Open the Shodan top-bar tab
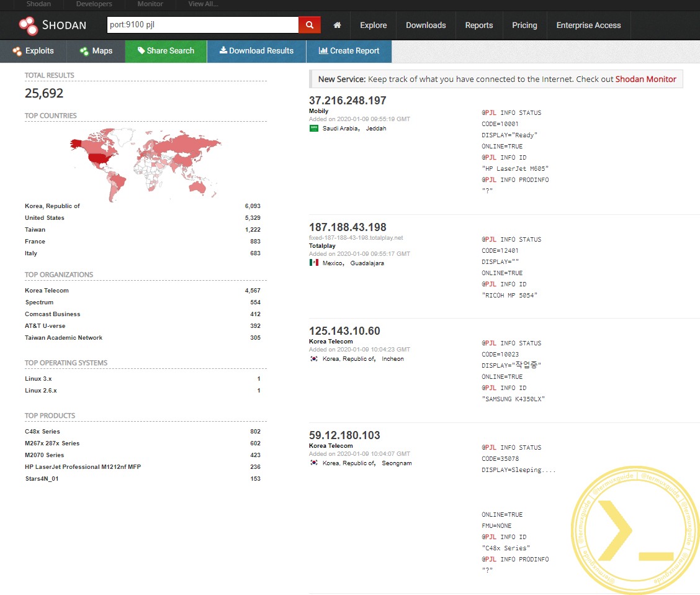This screenshot has width=700, height=595. click(x=38, y=4)
